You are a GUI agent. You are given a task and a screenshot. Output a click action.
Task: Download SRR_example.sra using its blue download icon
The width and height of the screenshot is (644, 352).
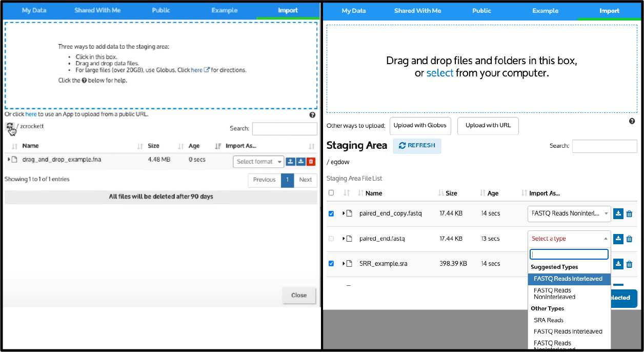click(618, 263)
